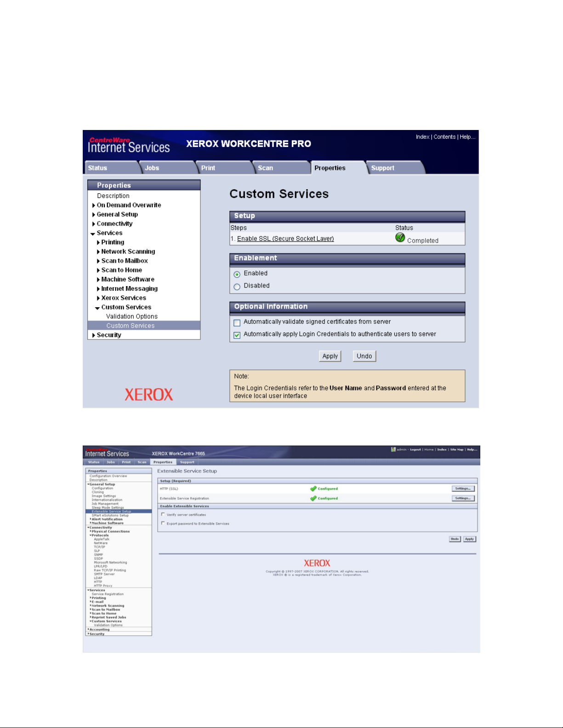Select Description in the WorkCentre Pro tree
The width and height of the screenshot is (563, 728).
coord(113,196)
